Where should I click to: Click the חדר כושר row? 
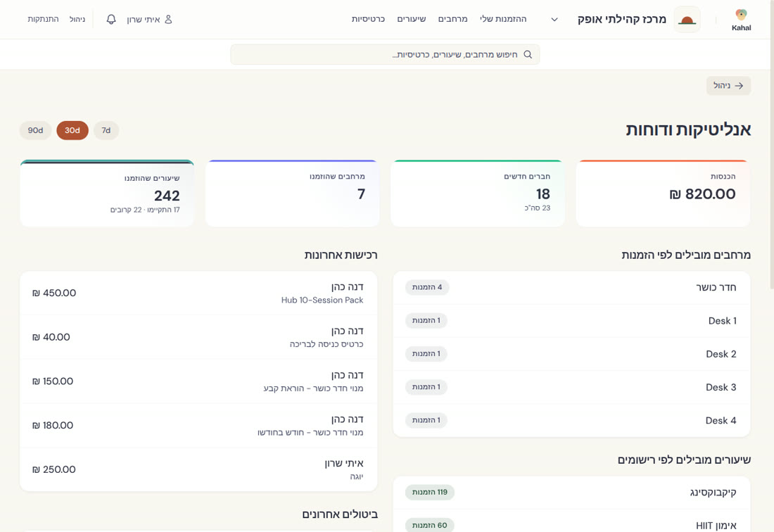(x=571, y=287)
